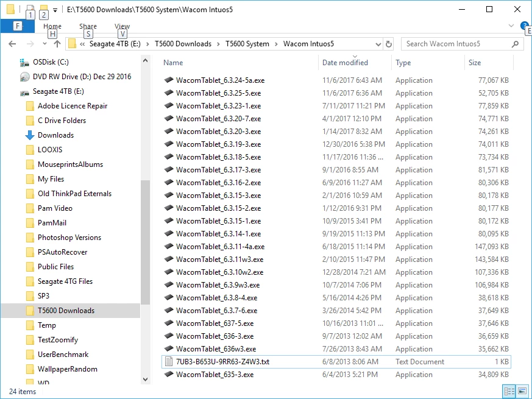Click the navigation pane scroll down arrow
Image resolution: width=532 pixels, height=399 pixels.
145,380
